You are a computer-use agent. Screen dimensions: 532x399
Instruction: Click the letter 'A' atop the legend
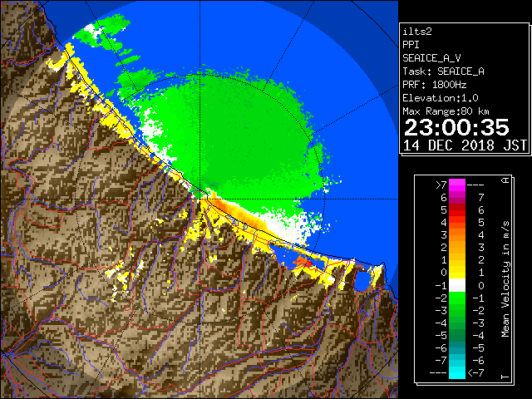pyautogui.click(x=505, y=180)
